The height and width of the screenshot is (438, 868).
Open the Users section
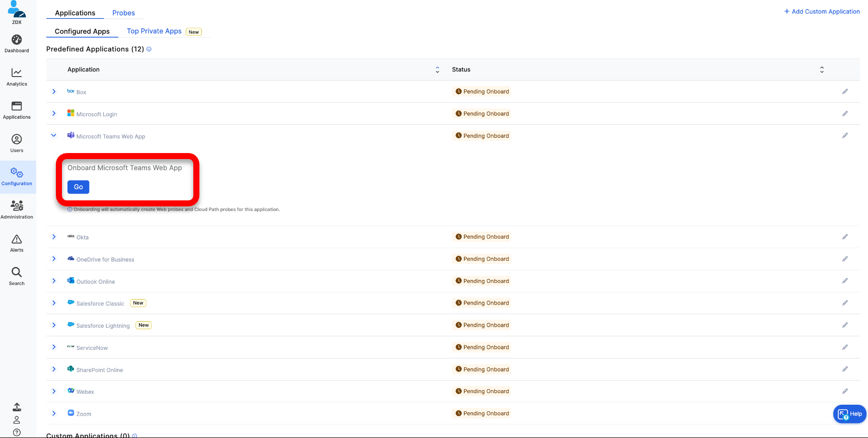click(17, 143)
